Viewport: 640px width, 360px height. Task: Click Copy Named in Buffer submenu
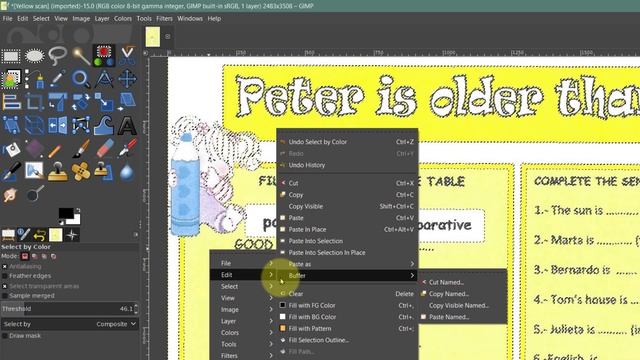click(463, 294)
